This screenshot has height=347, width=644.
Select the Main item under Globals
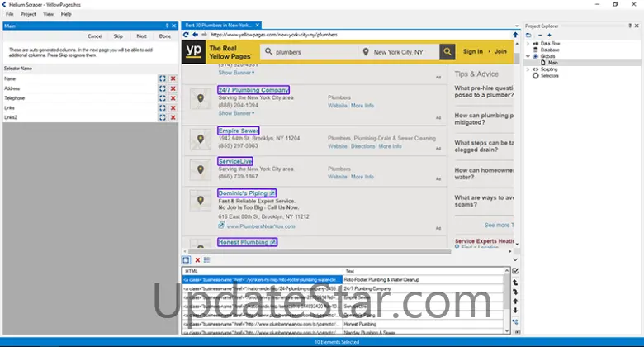click(553, 63)
